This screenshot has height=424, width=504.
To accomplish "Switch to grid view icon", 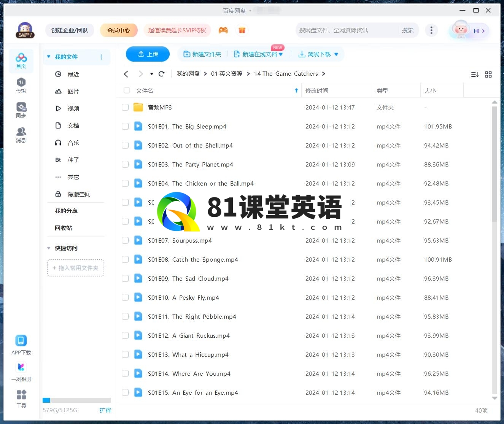I will pos(488,75).
